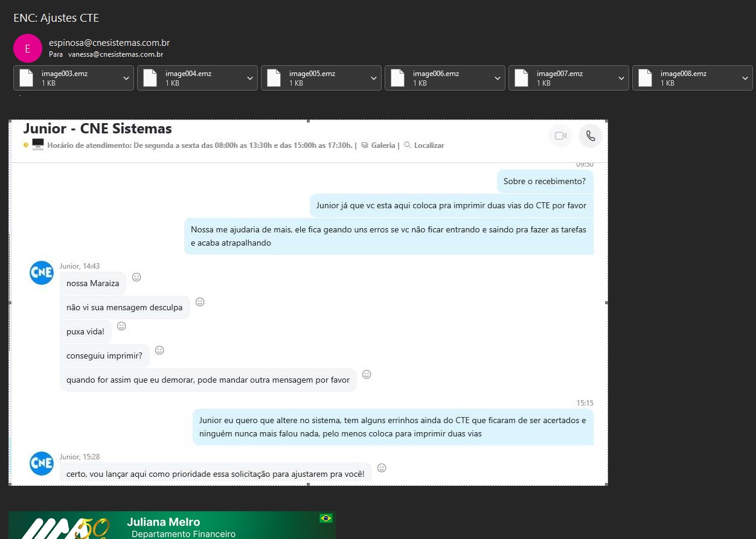756x539 pixels.
Task: Click the video call camera icon
Action: [560, 136]
